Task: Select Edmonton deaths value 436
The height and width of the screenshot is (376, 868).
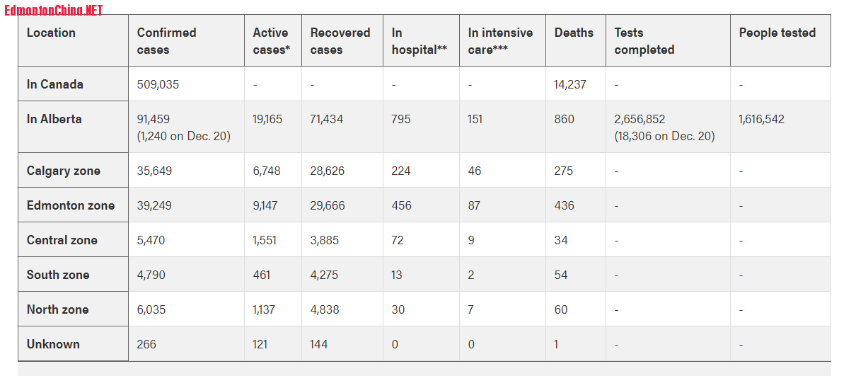Action: (565, 205)
